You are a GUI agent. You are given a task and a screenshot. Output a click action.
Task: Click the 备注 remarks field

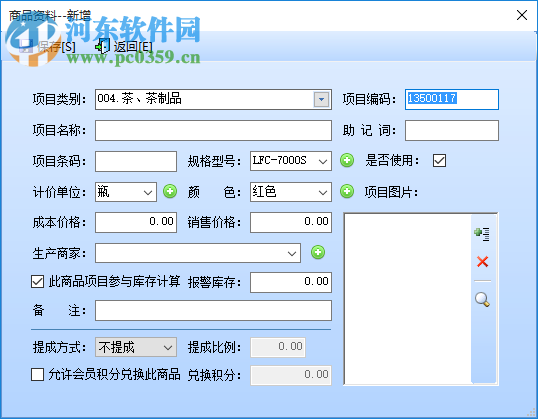coord(213,311)
